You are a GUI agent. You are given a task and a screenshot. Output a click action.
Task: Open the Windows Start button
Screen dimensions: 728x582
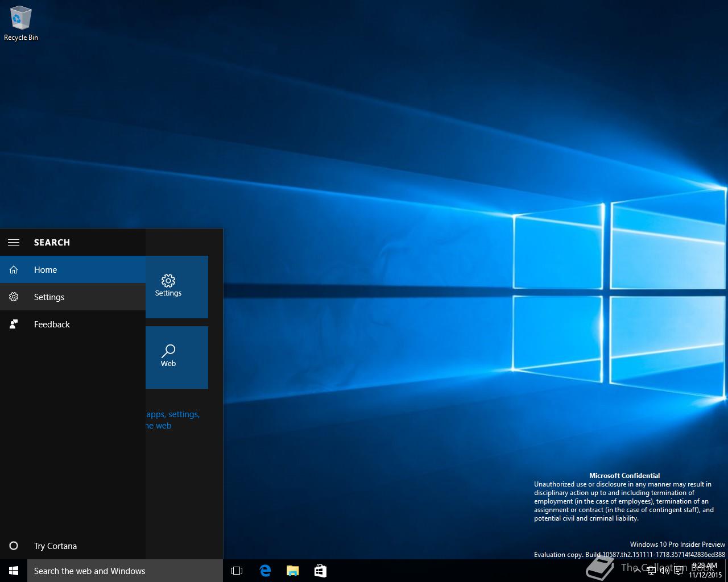[x=14, y=571]
